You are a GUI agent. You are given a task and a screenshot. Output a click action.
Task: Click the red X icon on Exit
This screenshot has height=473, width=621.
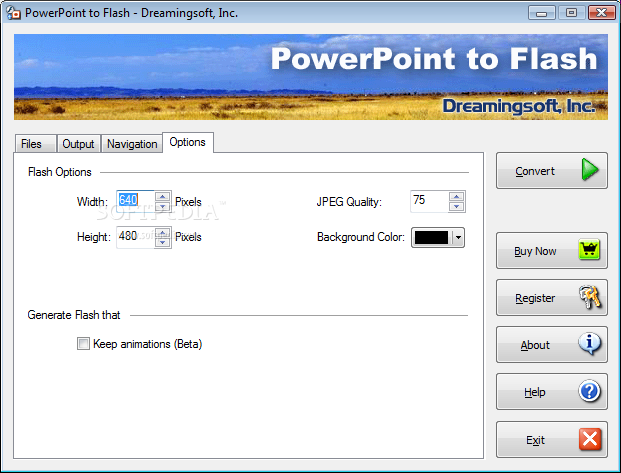(590, 439)
